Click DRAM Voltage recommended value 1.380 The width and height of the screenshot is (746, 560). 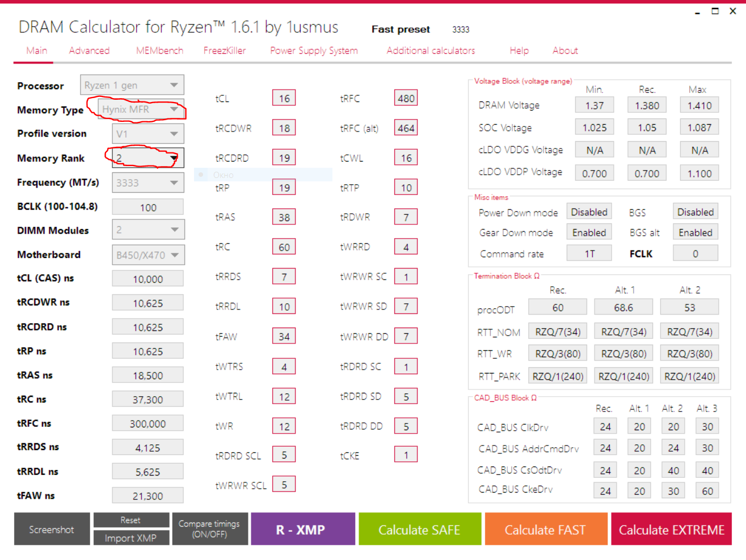(x=647, y=105)
